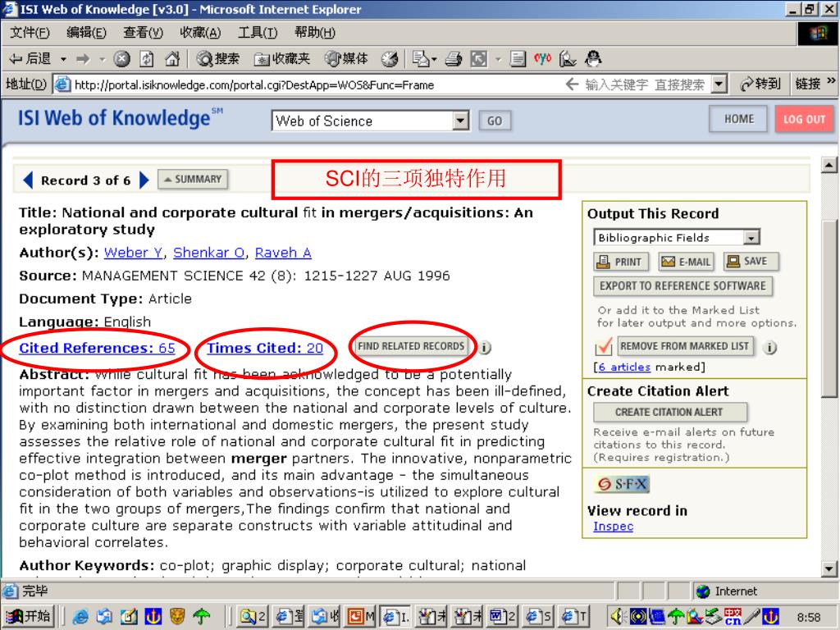Click the Forward arrow toolbar button
This screenshot has width=840, height=630.
click(83, 58)
